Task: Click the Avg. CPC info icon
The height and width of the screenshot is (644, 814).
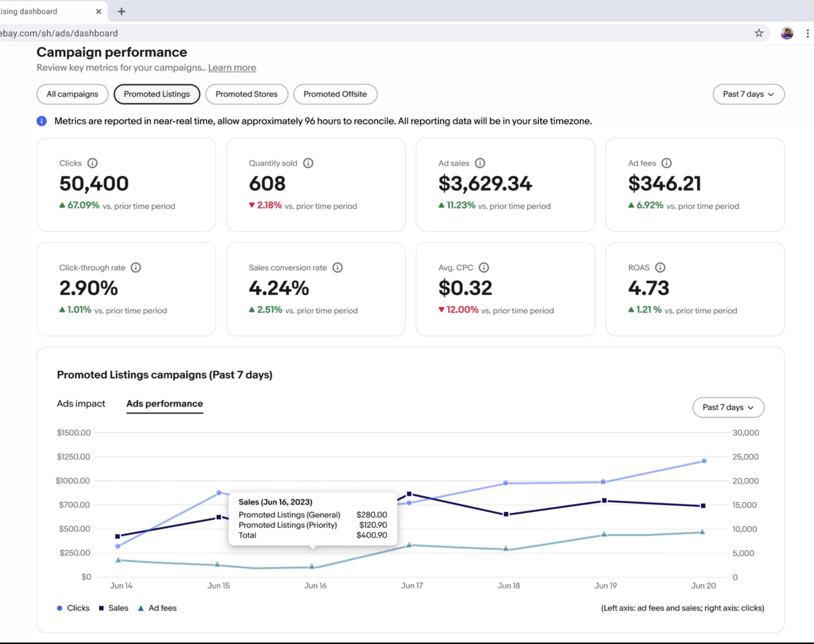Action: 484,267
